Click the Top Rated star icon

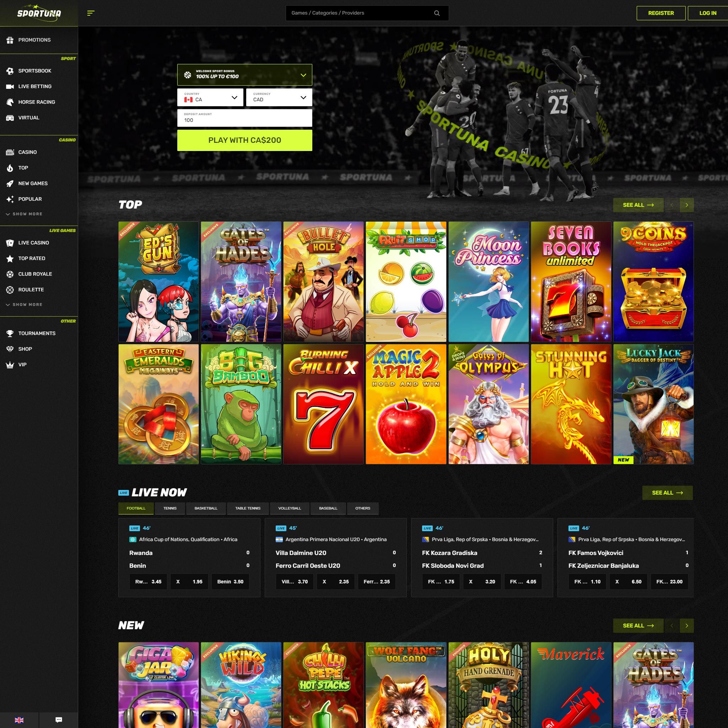tap(10, 259)
